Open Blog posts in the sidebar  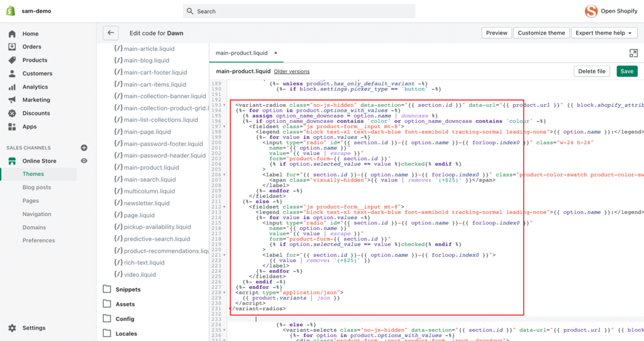click(36, 187)
